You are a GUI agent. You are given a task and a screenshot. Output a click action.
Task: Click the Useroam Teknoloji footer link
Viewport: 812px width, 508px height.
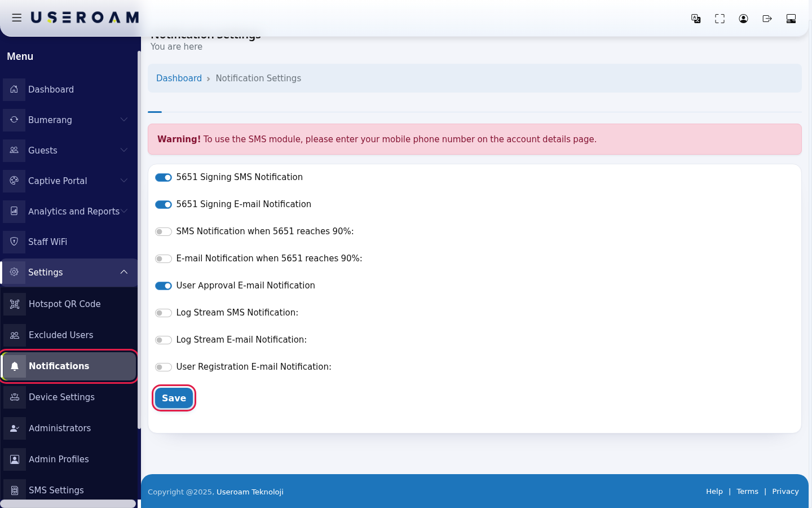coord(250,492)
